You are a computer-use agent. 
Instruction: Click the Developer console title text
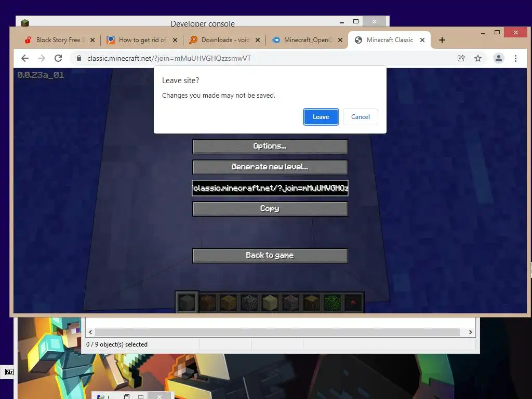coord(203,23)
